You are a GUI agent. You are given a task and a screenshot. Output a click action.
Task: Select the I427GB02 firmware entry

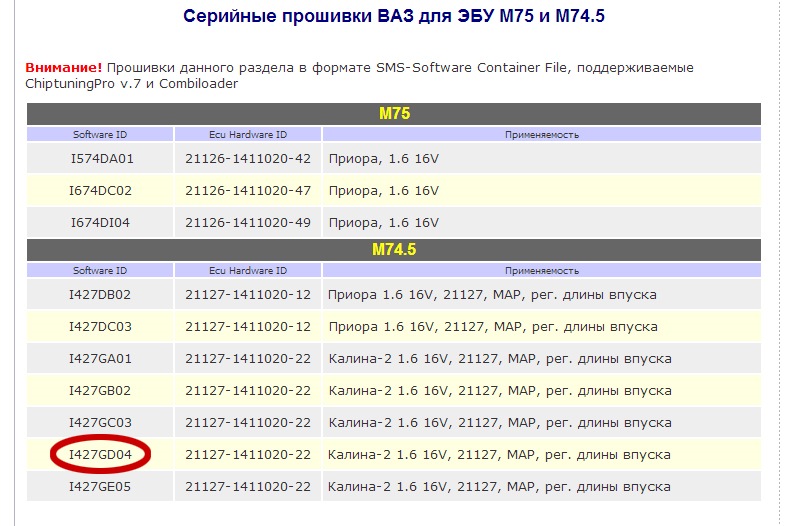pyautogui.click(x=100, y=391)
